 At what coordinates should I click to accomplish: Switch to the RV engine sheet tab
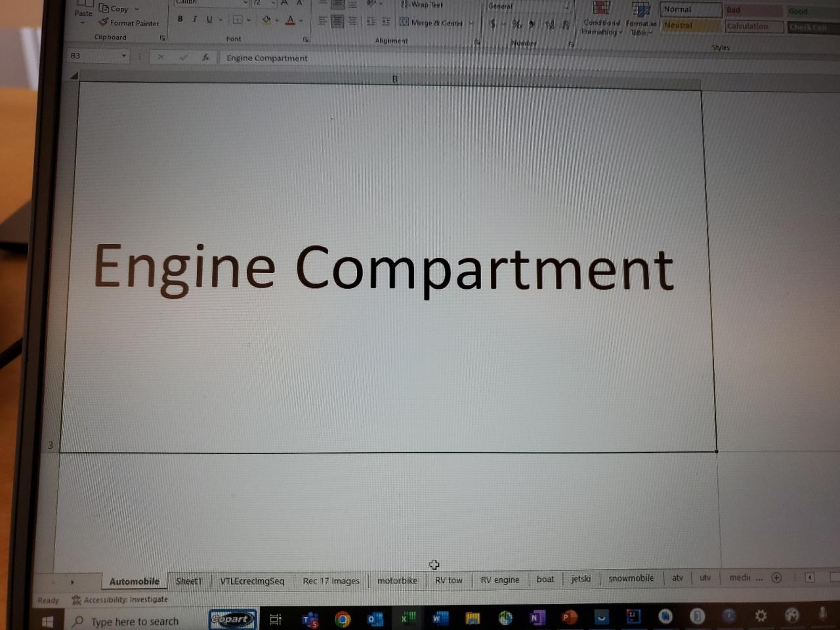click(x=499, y=579)
